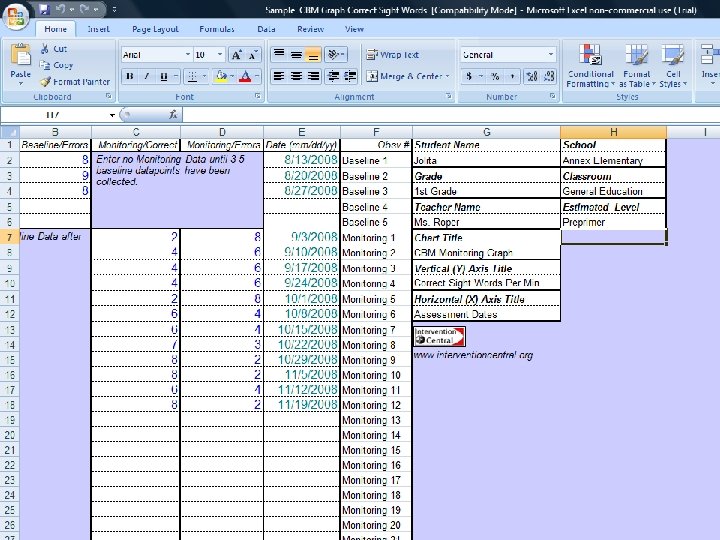Image resolution: width=720 pixels, height=540 pixels.
Task: Increase decimal places
Action: [532, 76]
